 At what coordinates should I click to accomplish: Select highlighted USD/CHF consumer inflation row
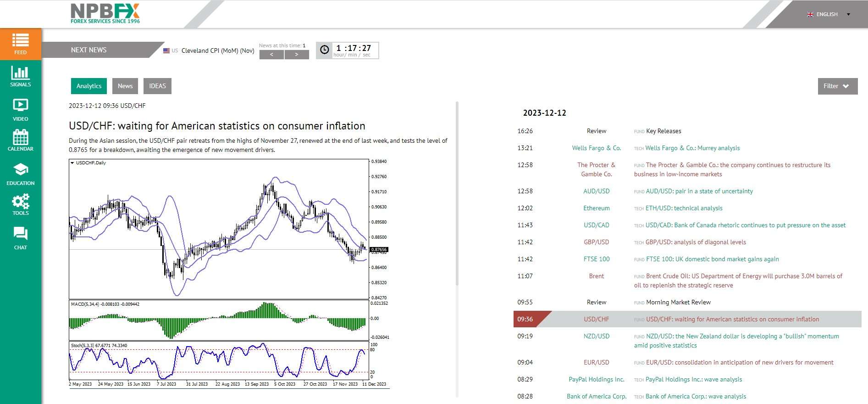687,319
